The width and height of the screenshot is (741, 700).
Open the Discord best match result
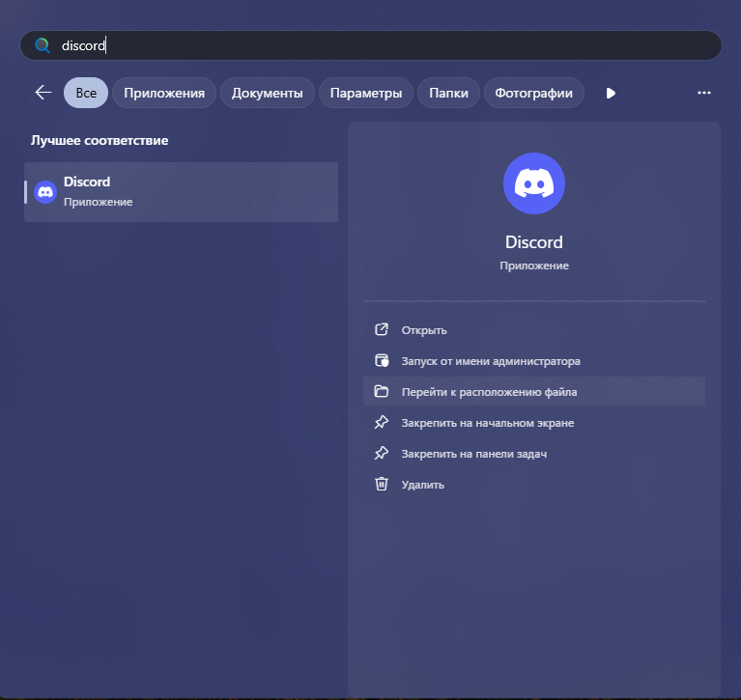click(x=181, y=192)
